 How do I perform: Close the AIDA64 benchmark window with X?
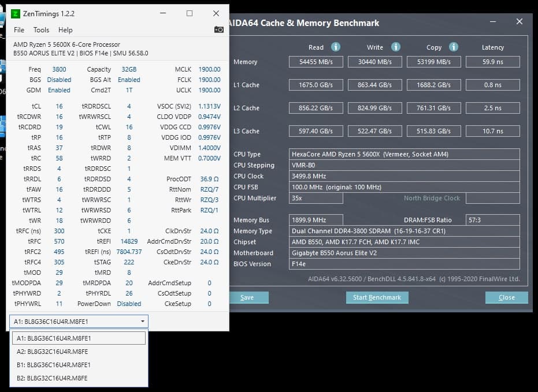[x=520, y=21]
